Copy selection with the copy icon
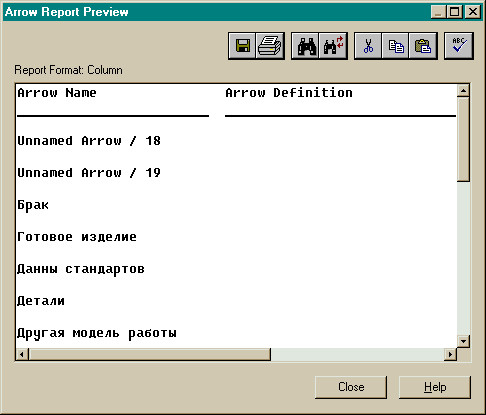 (x=395, y=46)
